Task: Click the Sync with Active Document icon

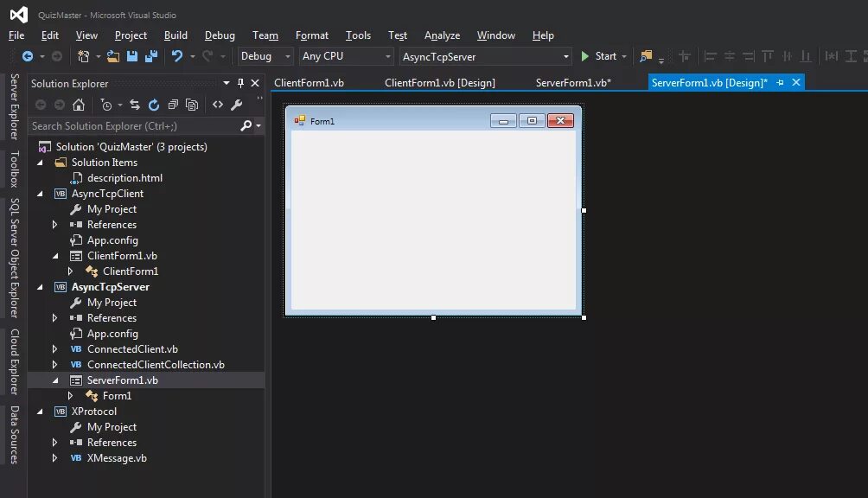Action: click(135, 105)
